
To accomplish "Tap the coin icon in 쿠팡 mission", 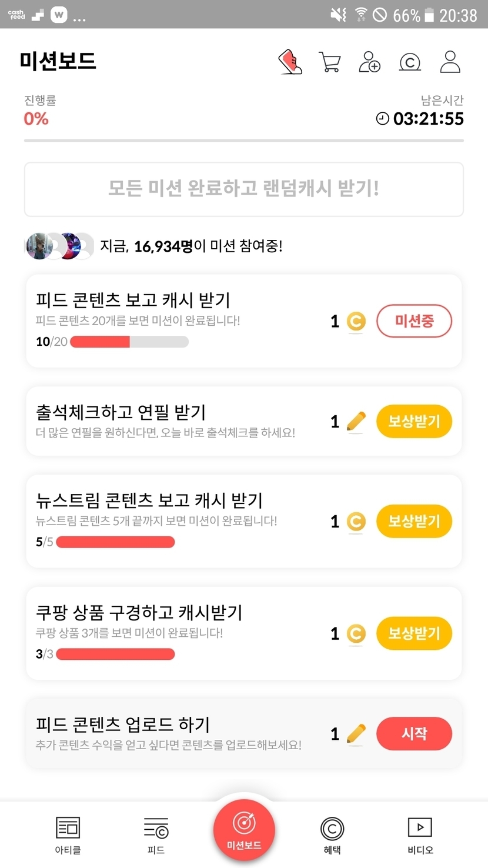I will tap(356, 633).
